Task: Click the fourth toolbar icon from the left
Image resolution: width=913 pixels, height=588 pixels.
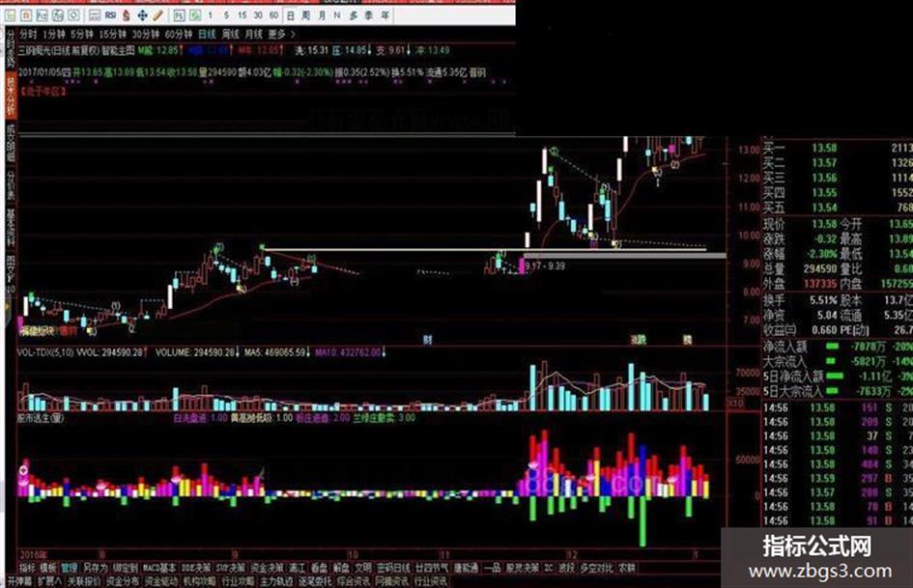Action: pyautogui.click(x=58, y=15)
